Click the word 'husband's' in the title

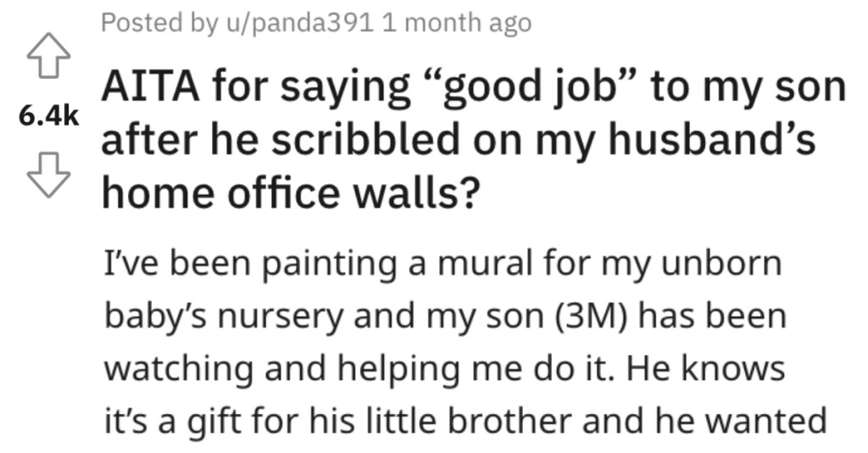pyautogui.click(x=712, y=139)
